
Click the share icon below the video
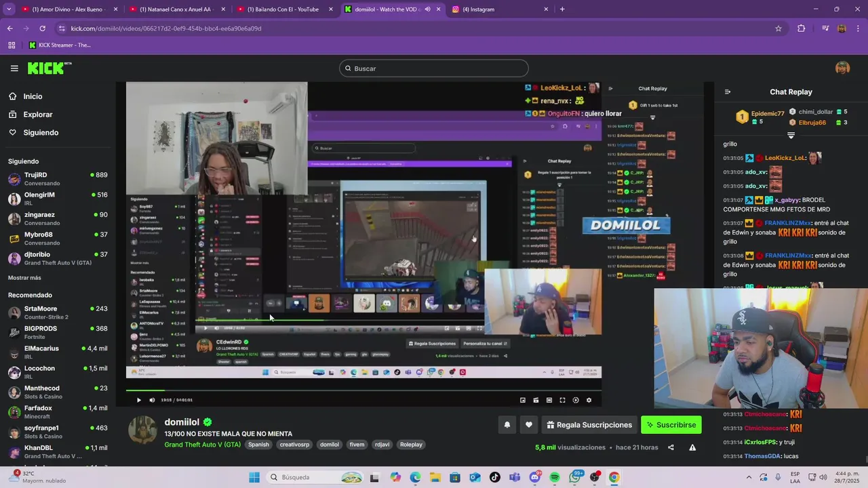tap(671, 447)
